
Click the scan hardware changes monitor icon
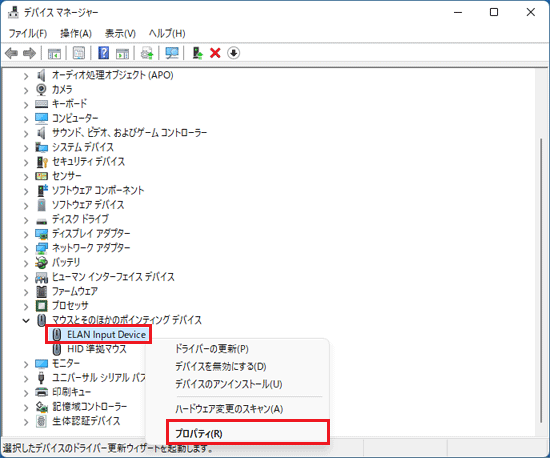click(172, 53)
